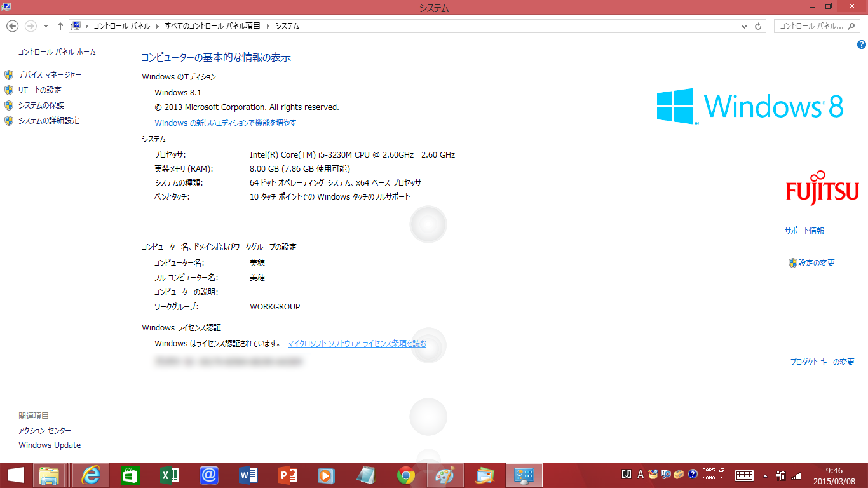Launch Google Chrome from the taskbar

[x=406, y=475]
